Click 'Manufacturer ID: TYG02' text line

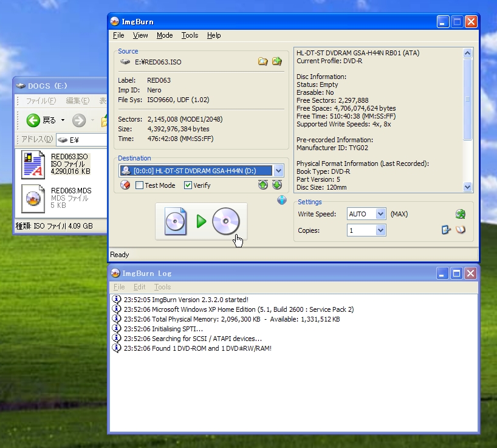click(x=332, y=148)
